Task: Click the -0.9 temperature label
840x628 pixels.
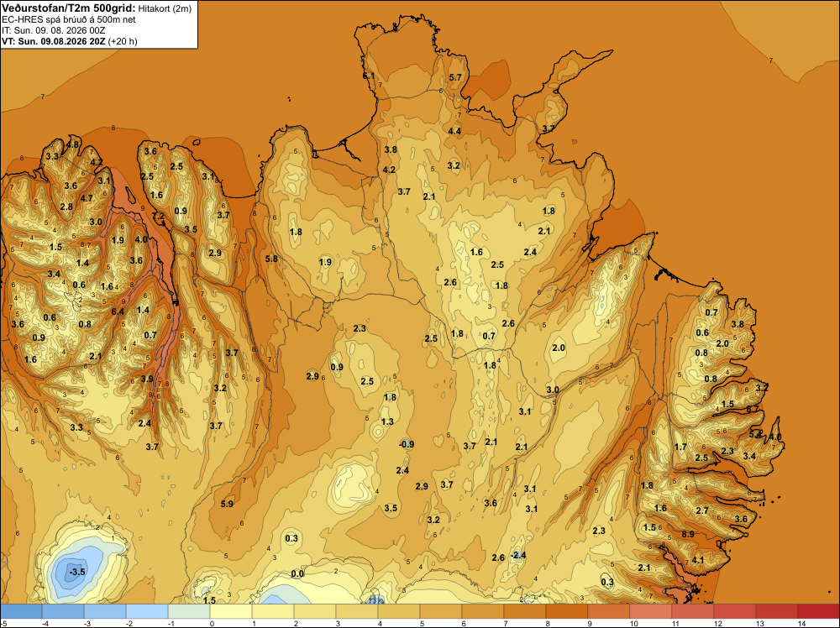Action: pyautogui.click(x=407, y=444)
